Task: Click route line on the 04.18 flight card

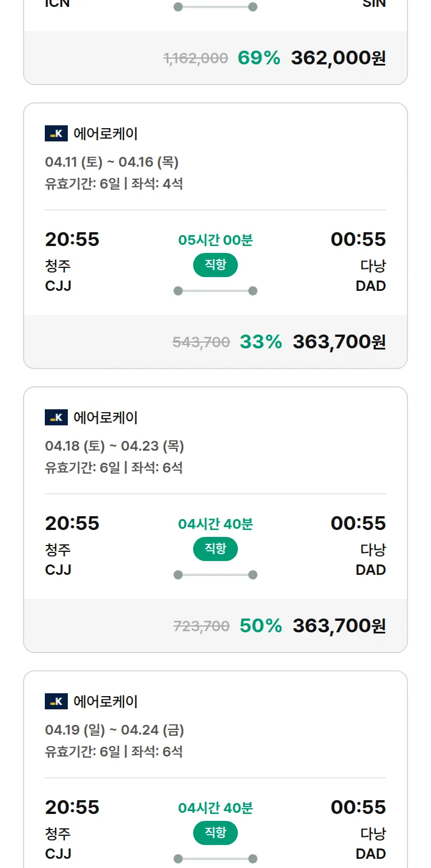Action: [x=215, y=575]
